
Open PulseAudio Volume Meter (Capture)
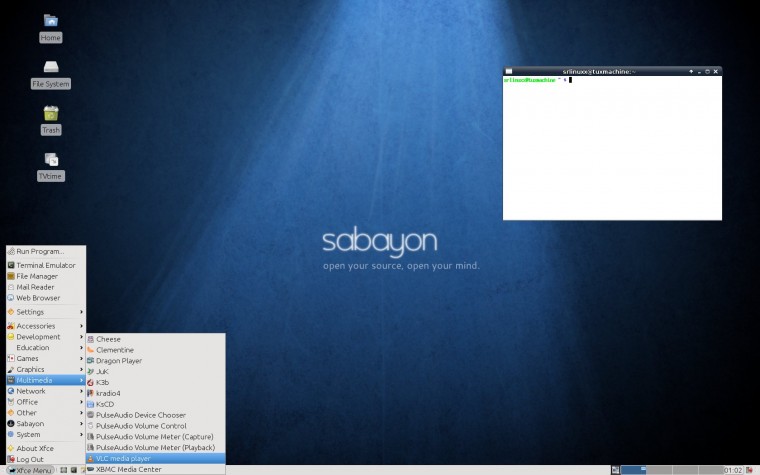coord(156,437)
